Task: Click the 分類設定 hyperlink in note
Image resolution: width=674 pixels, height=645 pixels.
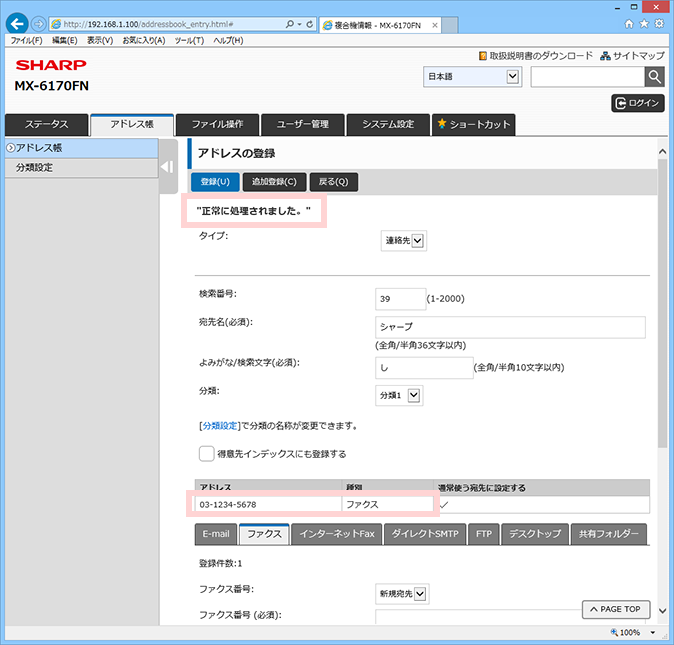Action: coord(220,426)
